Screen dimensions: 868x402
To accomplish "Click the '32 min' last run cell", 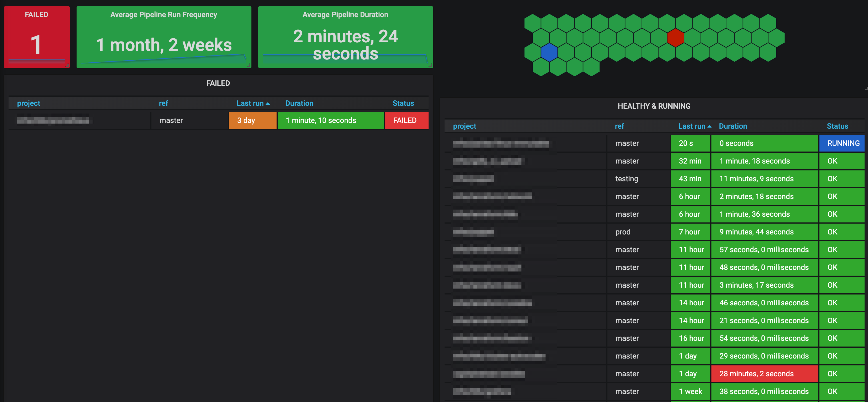I will (x=690, y=161).
